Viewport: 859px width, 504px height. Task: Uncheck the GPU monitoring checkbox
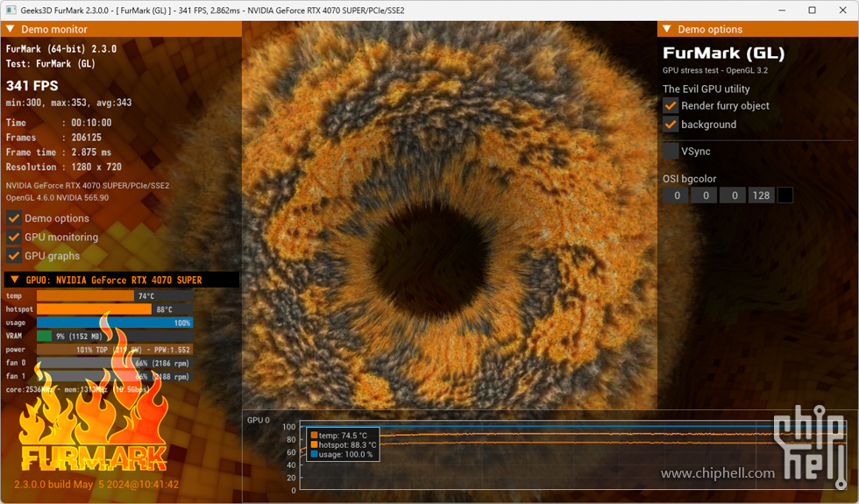pyautogui.click(x=14, y=237)
